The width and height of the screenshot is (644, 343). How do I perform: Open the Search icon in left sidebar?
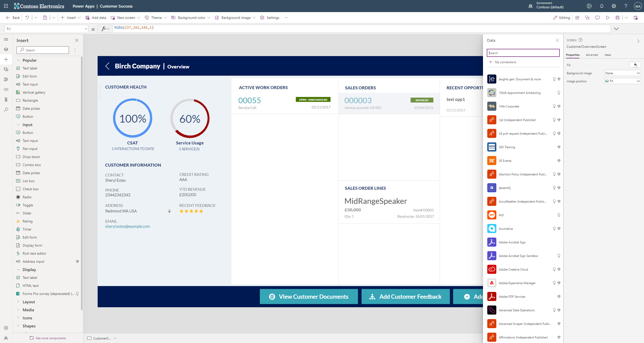click(x=6, y=110)
